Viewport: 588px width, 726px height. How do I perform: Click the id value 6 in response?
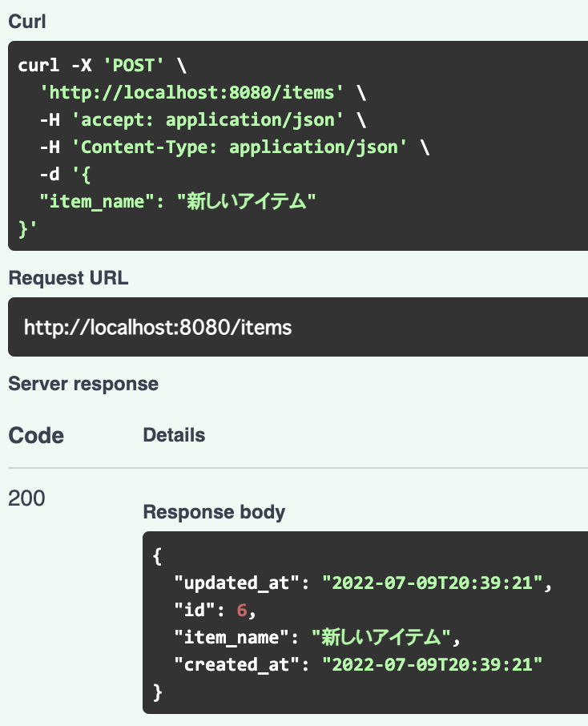click(x=242, y=611)
